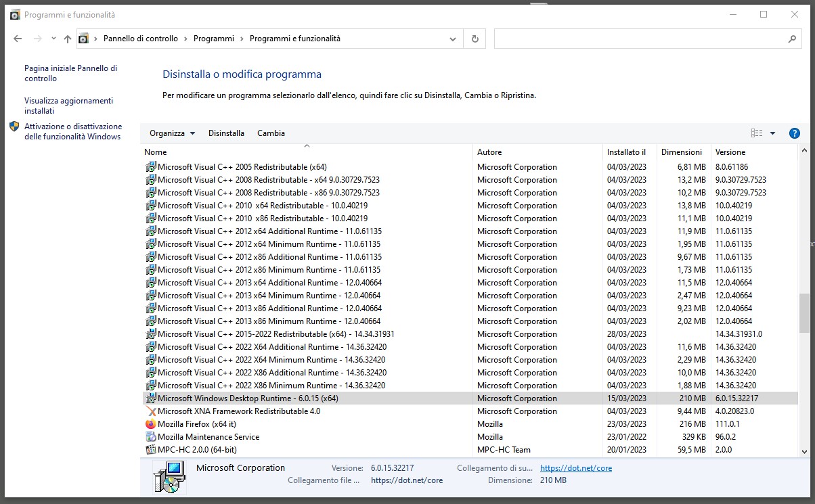
Task: Expand the view options dropdown arrow
Action: (x=772, y=133)
